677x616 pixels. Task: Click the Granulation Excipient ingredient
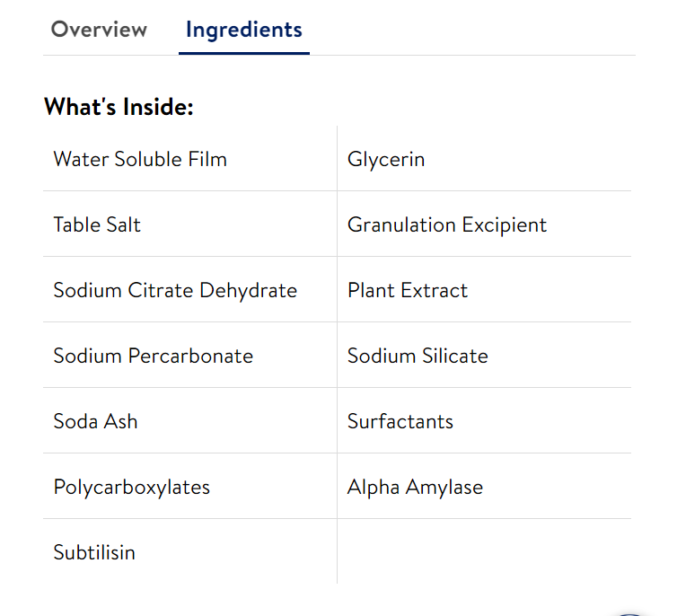coord(447,224)
